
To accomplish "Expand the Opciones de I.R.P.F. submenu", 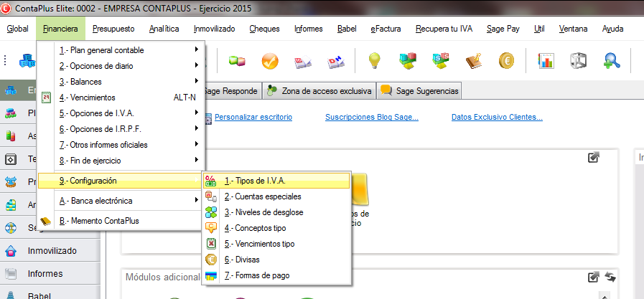I will [197, 128].
